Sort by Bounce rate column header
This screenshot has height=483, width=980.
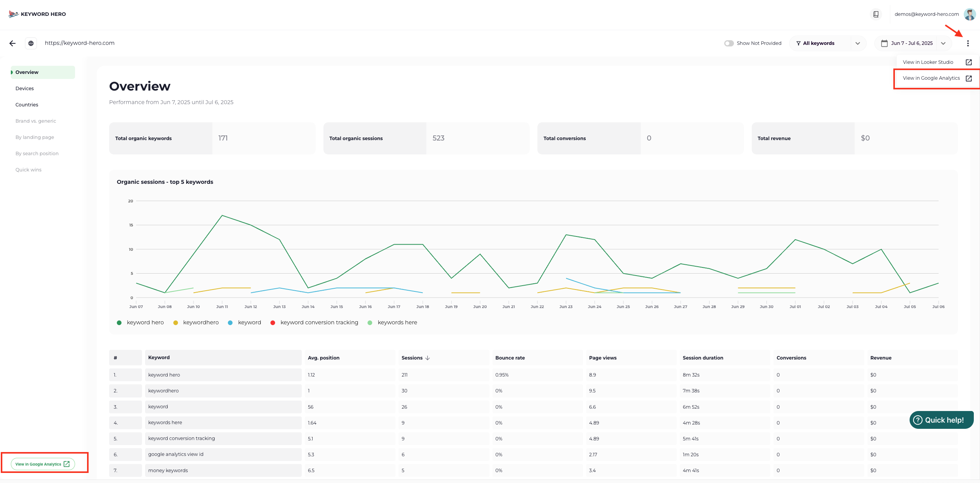(537, 358)
